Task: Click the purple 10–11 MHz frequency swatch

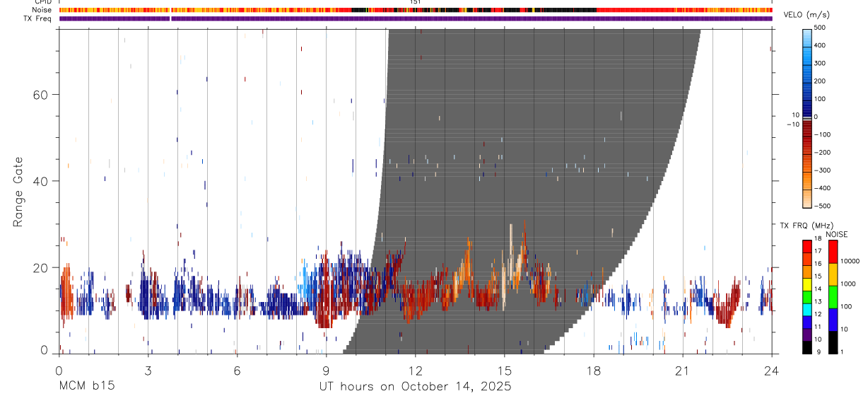Action: pos(807,335)
